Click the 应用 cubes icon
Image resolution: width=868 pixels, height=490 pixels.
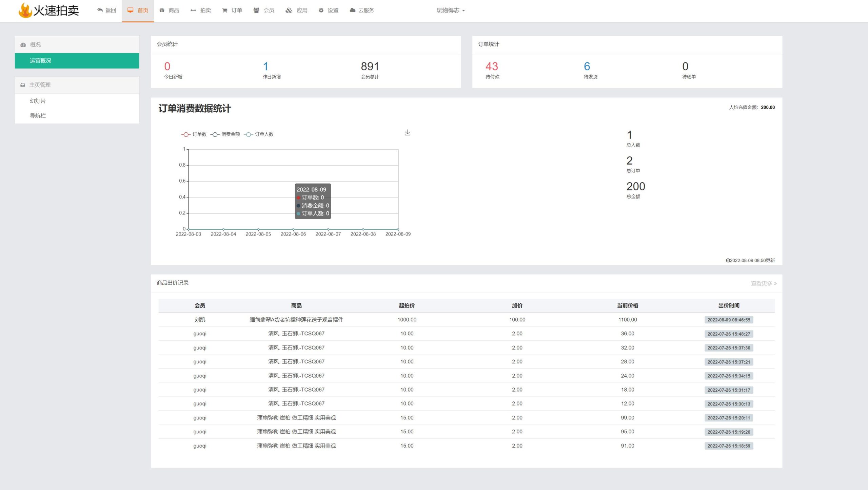tap(289, 10)
